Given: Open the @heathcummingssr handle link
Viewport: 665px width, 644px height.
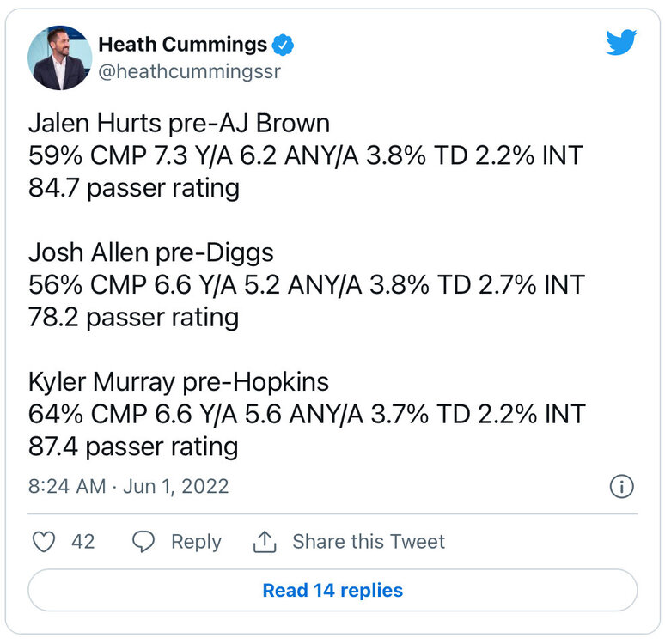Looking at the screenshot, I should pos(190,71).
